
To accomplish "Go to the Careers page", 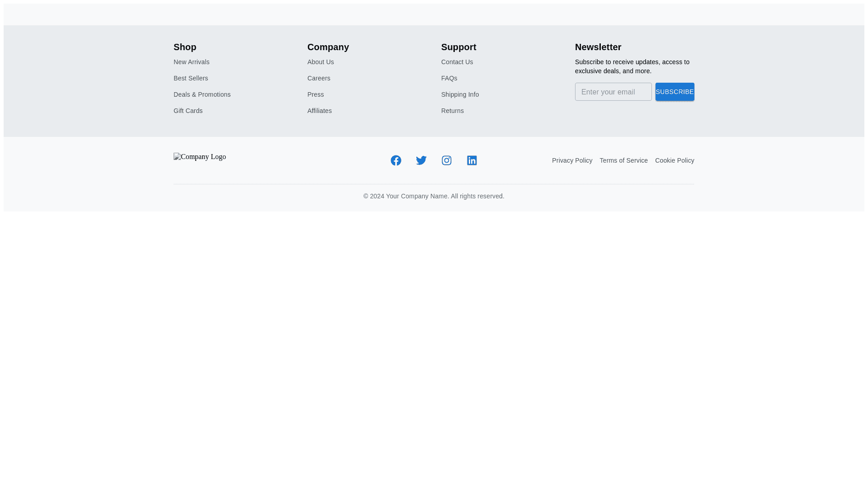I will [x=319, y=78].
